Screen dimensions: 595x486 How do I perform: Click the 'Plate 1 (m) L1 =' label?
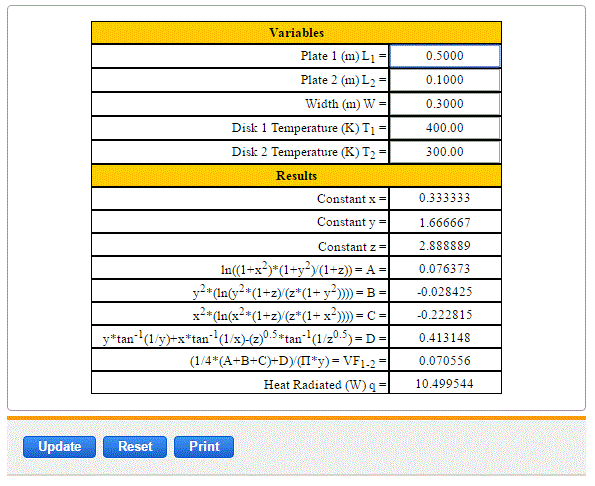coord(343,57)
